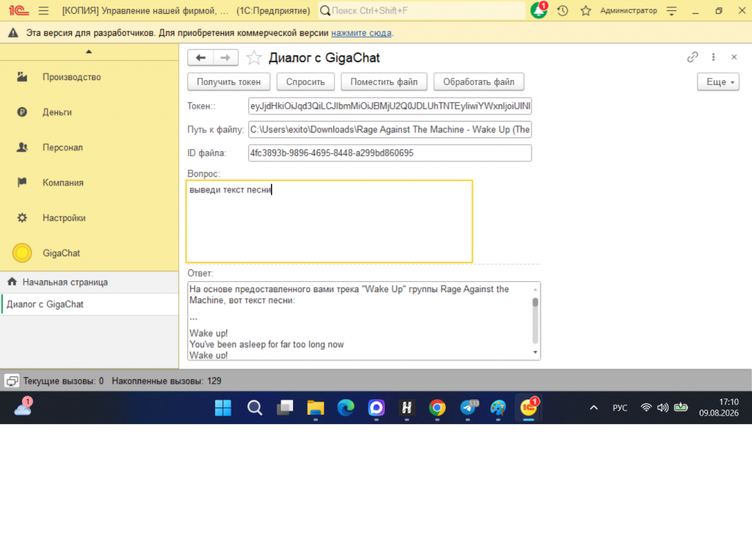Screen dimensions: 752x560
Task: Click the Настройки gear icon
Action: click(x=22, y=218)
